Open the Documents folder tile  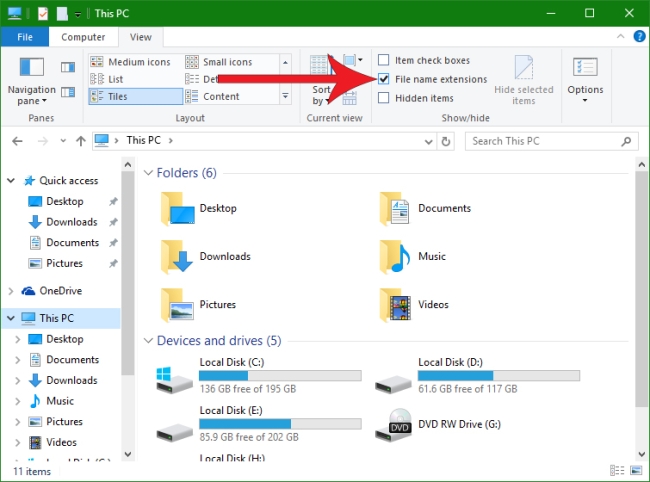coord(425,208)
